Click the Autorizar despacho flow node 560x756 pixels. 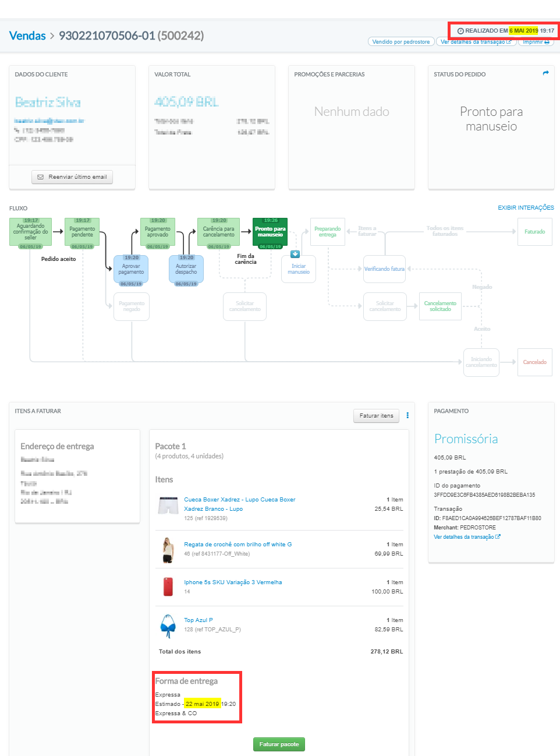pos(186,269)
